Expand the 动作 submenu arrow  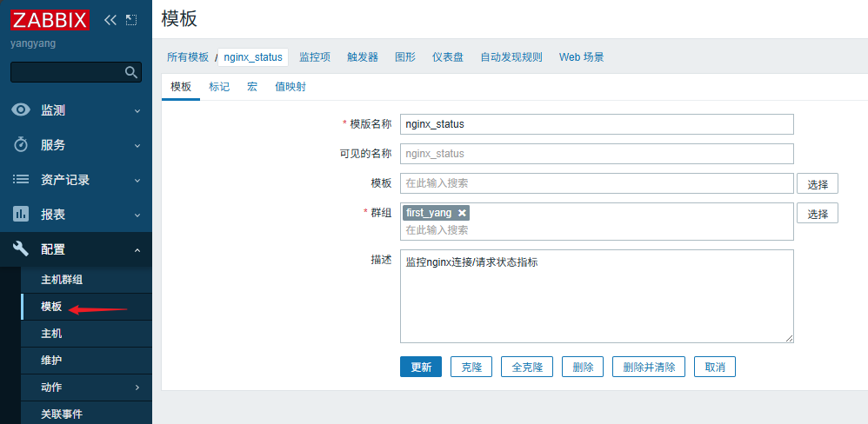tap(137, 388)
